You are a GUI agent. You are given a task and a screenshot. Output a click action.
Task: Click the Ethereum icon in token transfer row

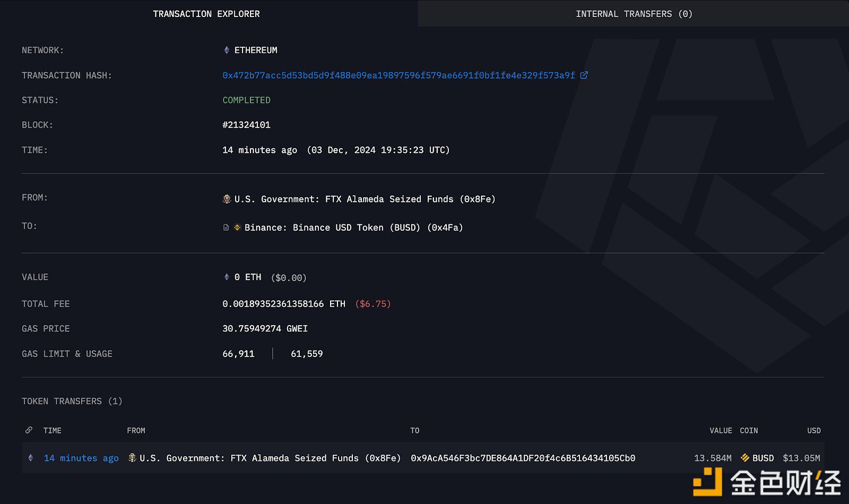coord(31,458)
